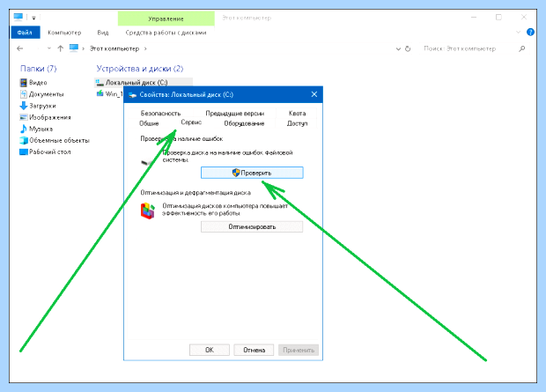Select the Рабочий стол folder
The width and height of the screenshot is (546, 392).
(45, 152)
